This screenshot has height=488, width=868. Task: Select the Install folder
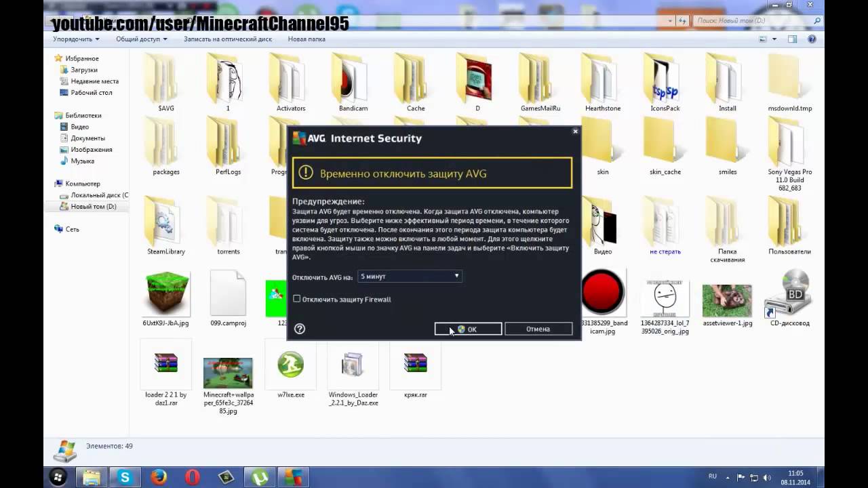[728, 83]
